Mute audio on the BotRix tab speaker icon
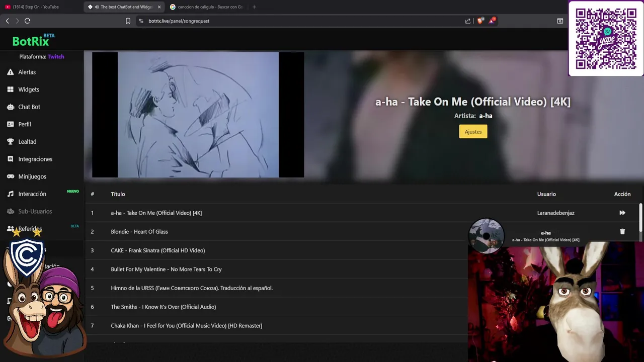The height and width of the screenshot is (362, 644). (x=97, y=7)
